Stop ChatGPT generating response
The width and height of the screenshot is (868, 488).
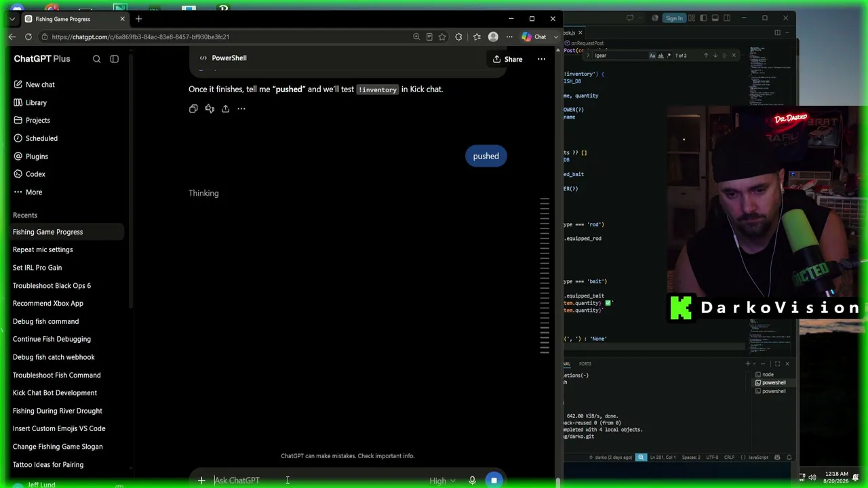(494, 481)
